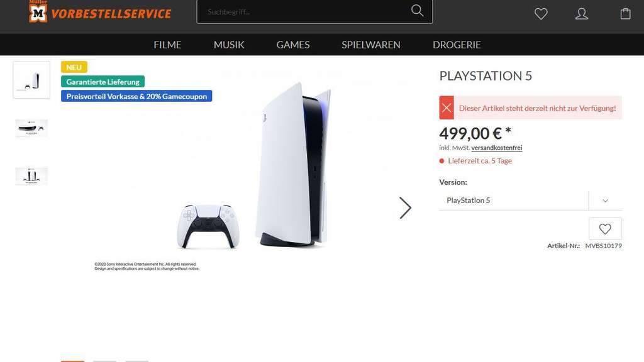This screenshot has height=362, width=644.
Task: Add PlayStation 5 to wishlist heart button
Action: point(605,229)
